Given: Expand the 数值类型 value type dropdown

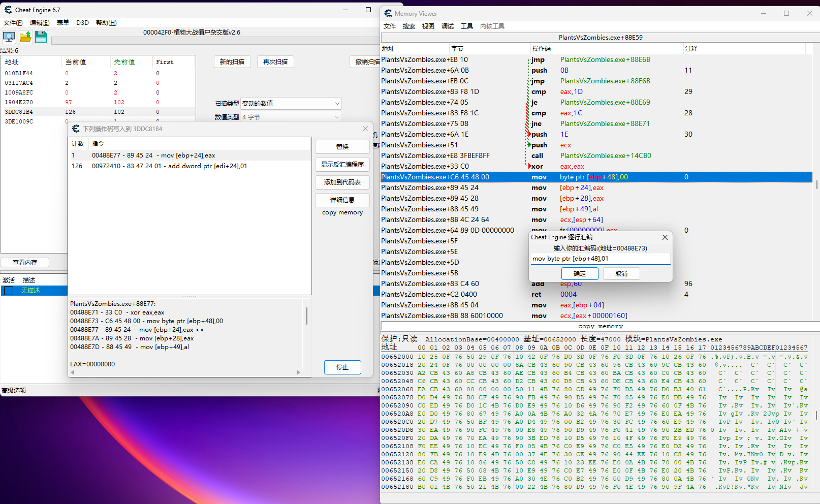Looking at the screenshot, I should (x=337, y=117).
